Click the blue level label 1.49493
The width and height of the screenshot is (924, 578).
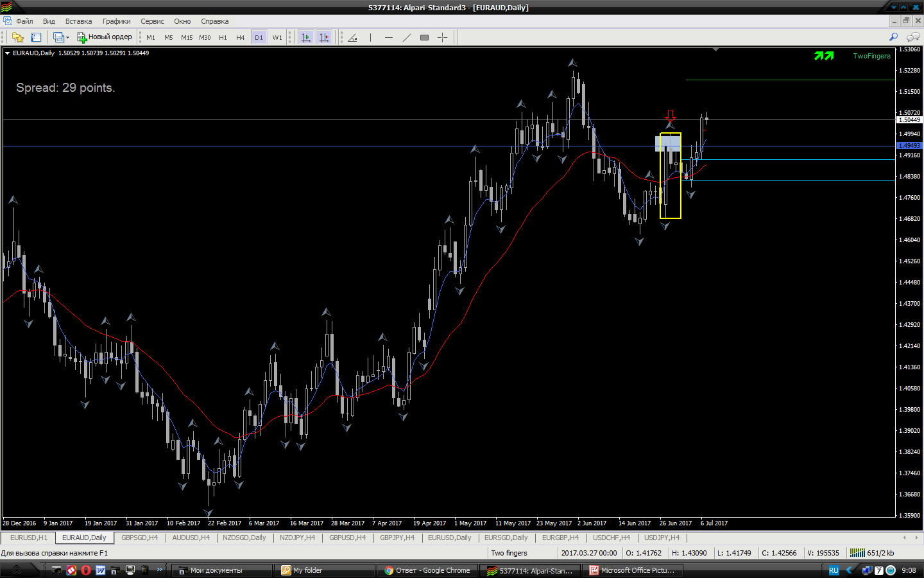pyautogui.click(x=909, y=146)
